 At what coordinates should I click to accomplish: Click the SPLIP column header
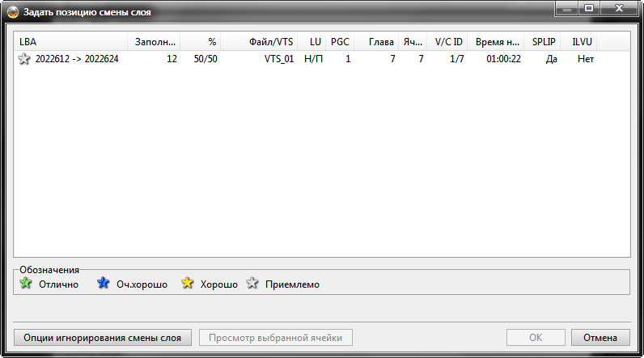[x=543, y=42]
